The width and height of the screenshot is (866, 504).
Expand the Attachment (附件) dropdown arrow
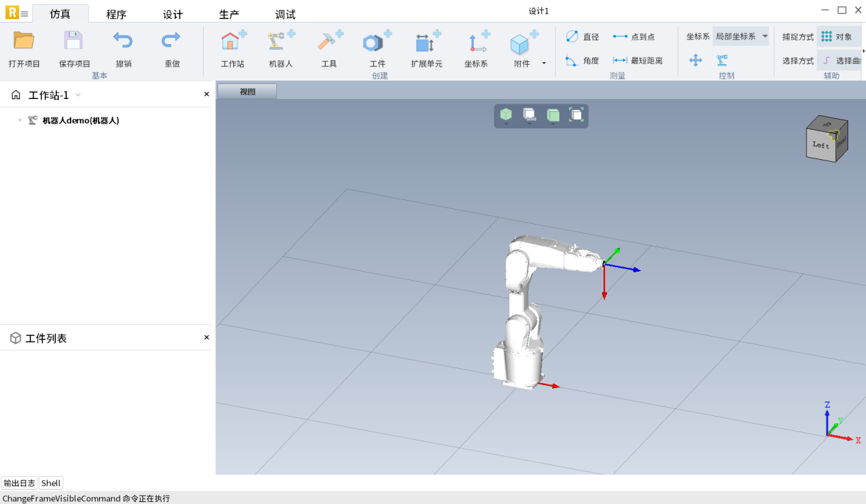(544, 64)
